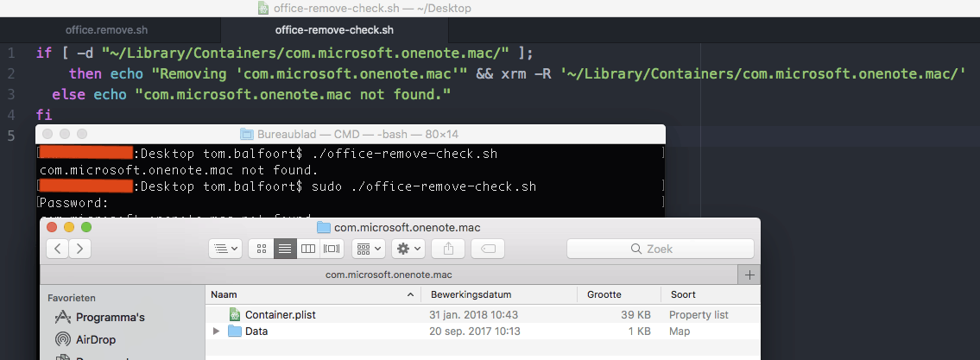Click the Container.plist file icon
Image resolution: width=980 pixels, height=360 pixels.
coord(234,314)
